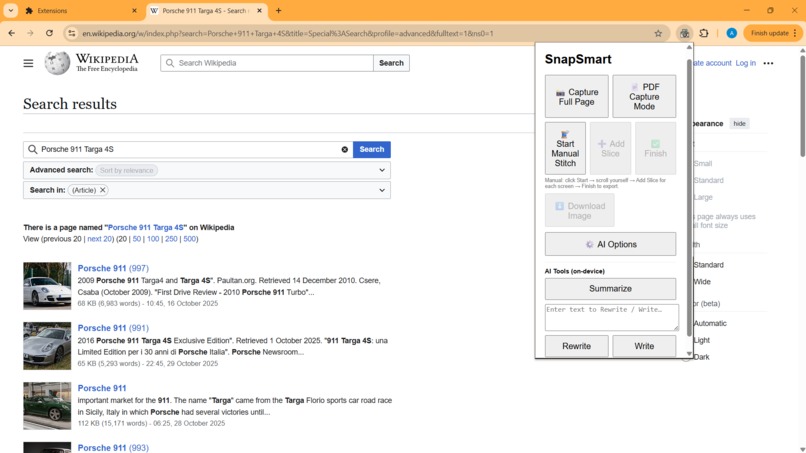The height and width of the screenshot is (453, 806).
Task: Expand the Search in namespaces dropdown
Action: pos(382,190)
